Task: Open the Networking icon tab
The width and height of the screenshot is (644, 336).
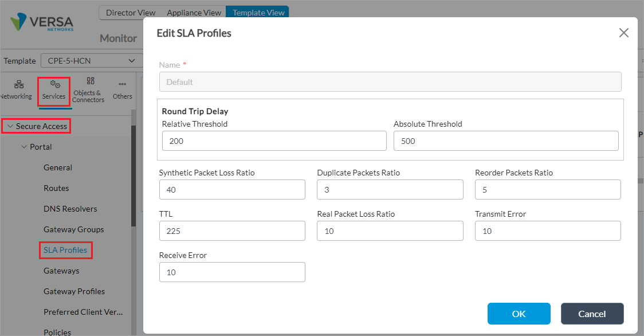Action: 15,89
